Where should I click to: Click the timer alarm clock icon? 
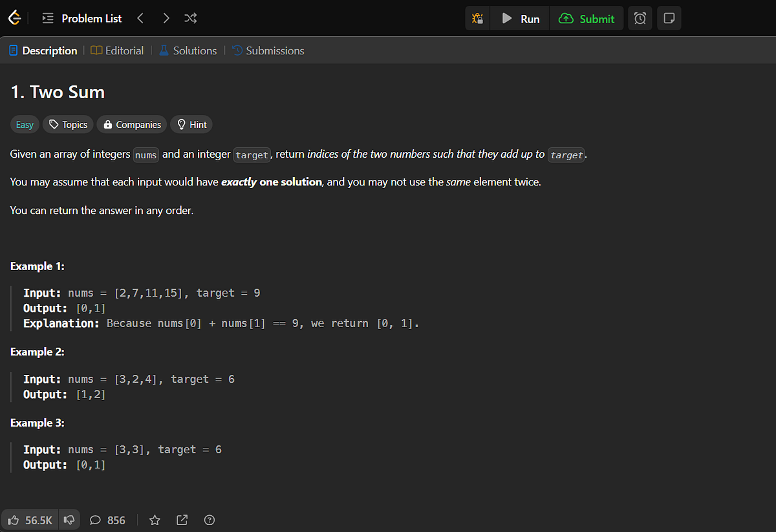tap(640, 18)
